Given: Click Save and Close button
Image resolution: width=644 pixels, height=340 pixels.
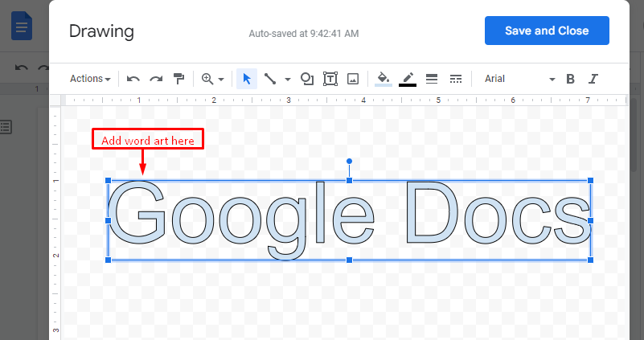Looking at the screenshot, I should [547, 31].
